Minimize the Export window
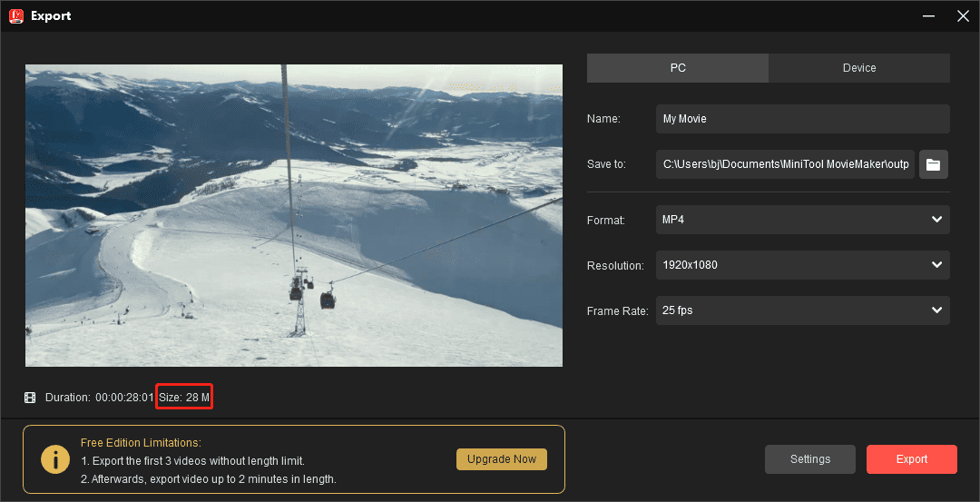The width and height of the screenshot is (980, 502). click(931, 16)
